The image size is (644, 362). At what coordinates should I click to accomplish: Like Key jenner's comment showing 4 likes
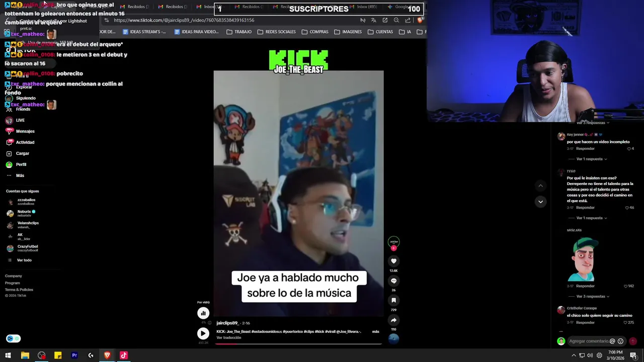[628, 149]
